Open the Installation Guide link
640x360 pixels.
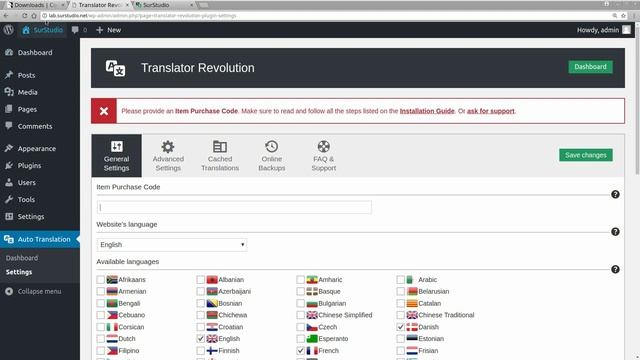pyautogui.click(x=427, y=111)
